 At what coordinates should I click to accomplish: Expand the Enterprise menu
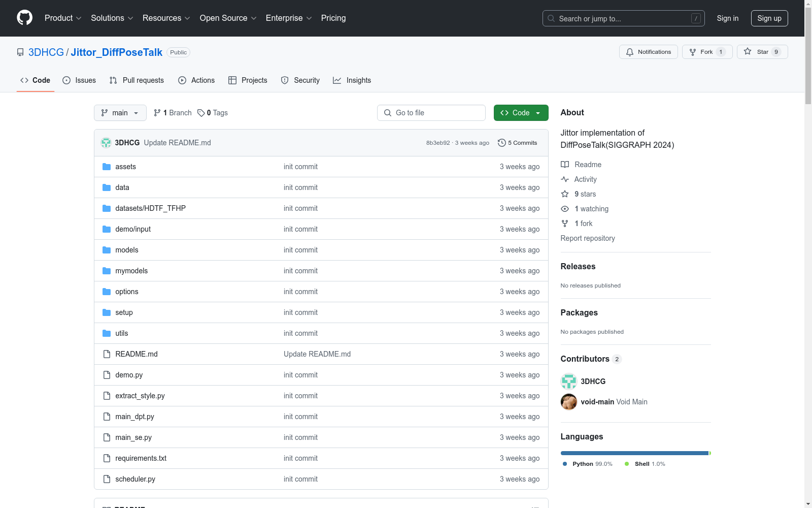(289, 18)
